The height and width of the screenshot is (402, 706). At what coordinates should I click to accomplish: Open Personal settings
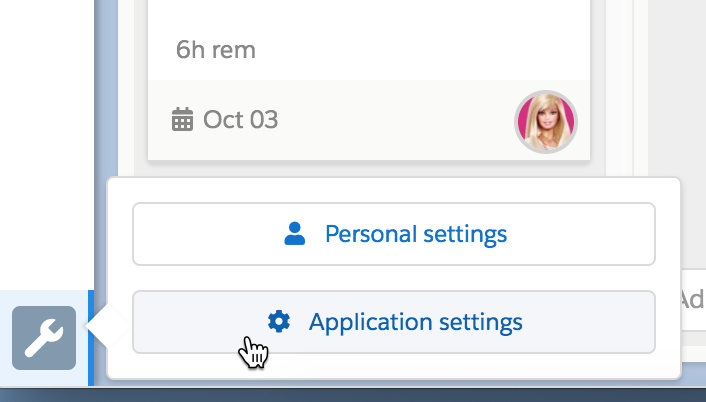click(393, 235)
